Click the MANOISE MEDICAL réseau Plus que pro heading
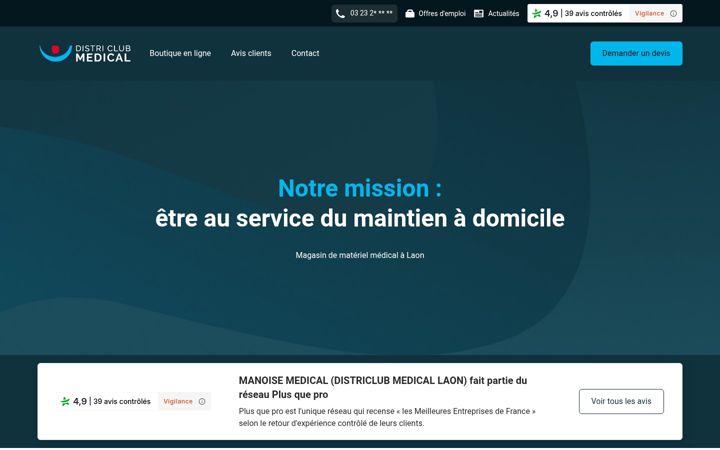720x450 pixels. [382, 388]
